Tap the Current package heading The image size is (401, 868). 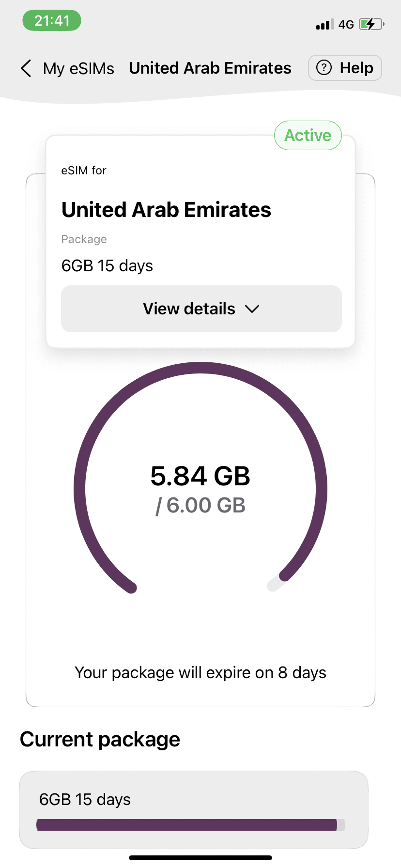(100, 739)
